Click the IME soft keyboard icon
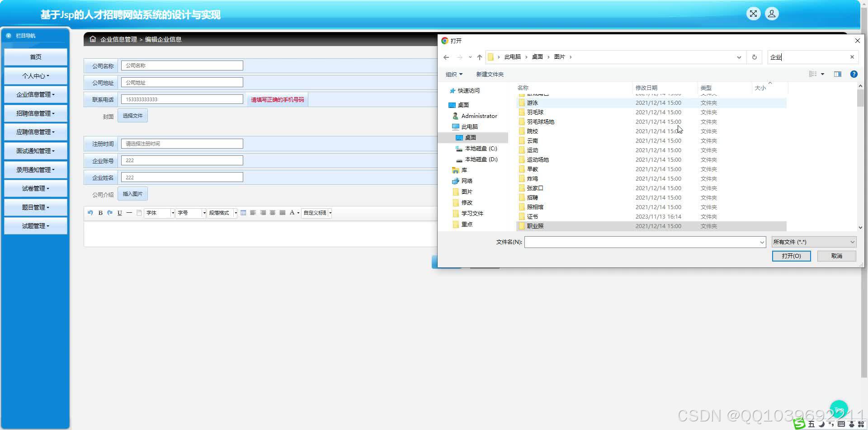The height and width of the screenshot is (430, 868). 841,424
